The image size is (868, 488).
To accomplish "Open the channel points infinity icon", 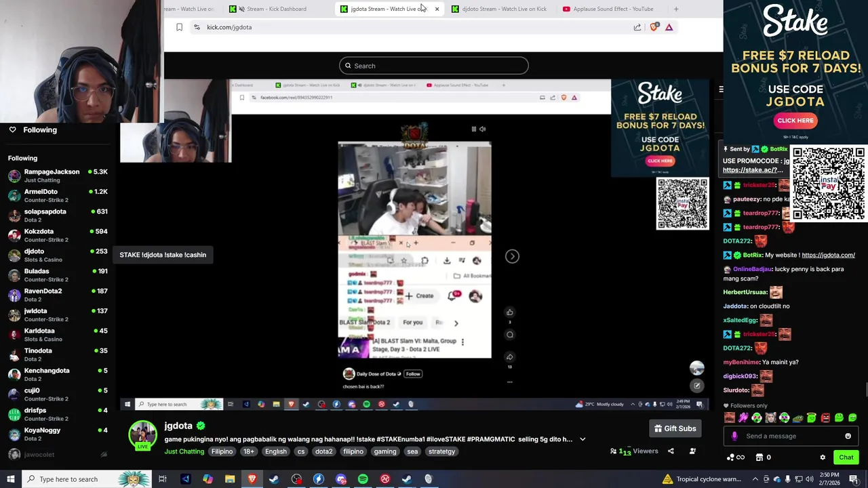I will point(736,457).
